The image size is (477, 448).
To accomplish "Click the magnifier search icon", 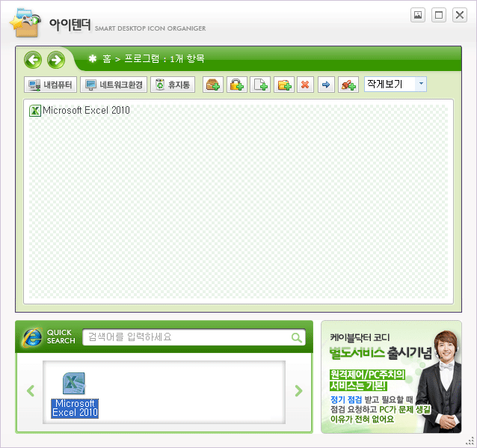I will tap(297, 338).
